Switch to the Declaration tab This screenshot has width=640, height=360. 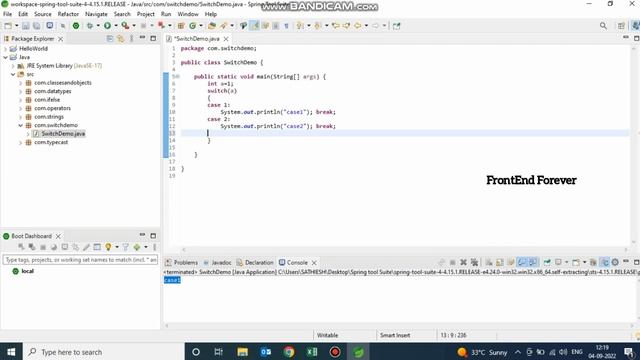(255, 262)
